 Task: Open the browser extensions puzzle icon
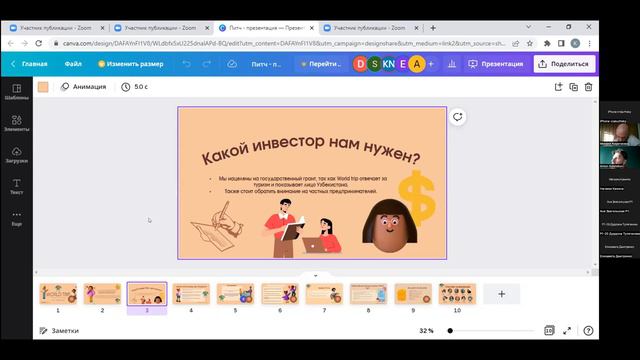coord(547,43)
